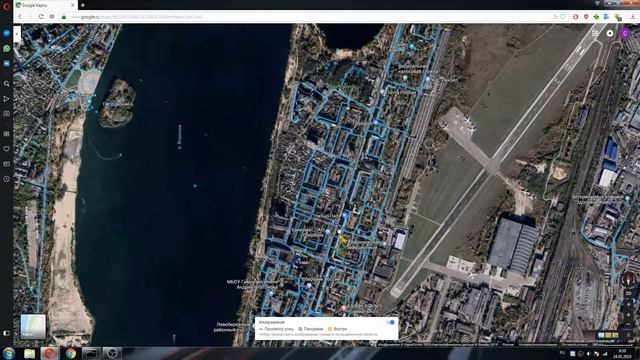Screen dimensions: 640x360
Task: Open Speed Dial grid icon in sidebar
Action: [7, 133]
